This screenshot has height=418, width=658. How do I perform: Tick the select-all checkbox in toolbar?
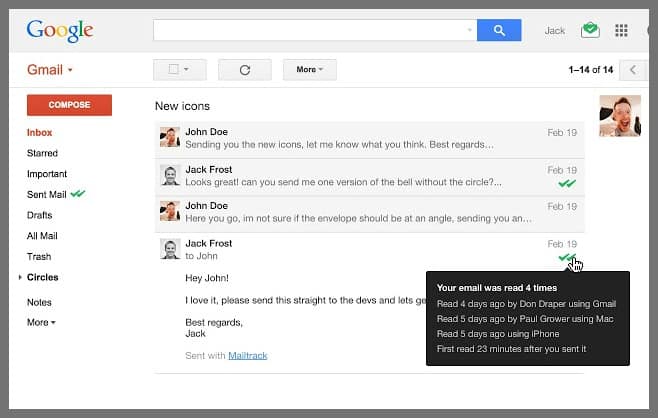pos(174,69)
